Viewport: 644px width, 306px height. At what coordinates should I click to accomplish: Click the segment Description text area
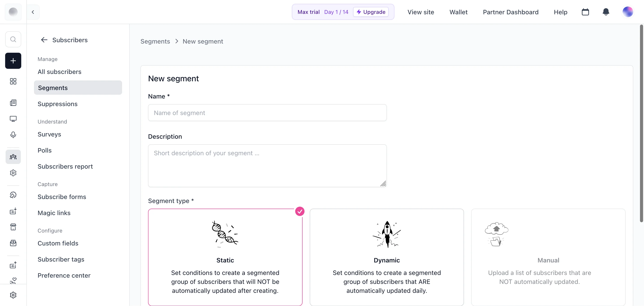(x=267, y=166)
